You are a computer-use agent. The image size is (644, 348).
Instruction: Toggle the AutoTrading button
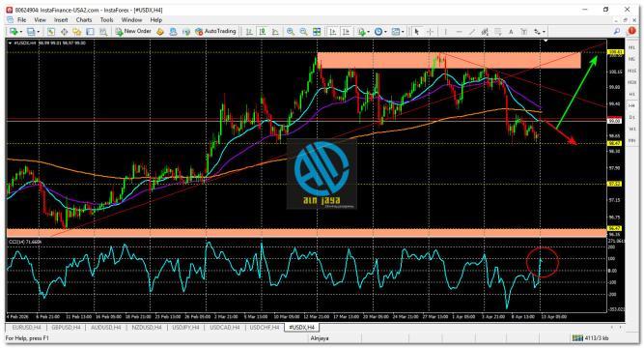click(x=215, y=31)
